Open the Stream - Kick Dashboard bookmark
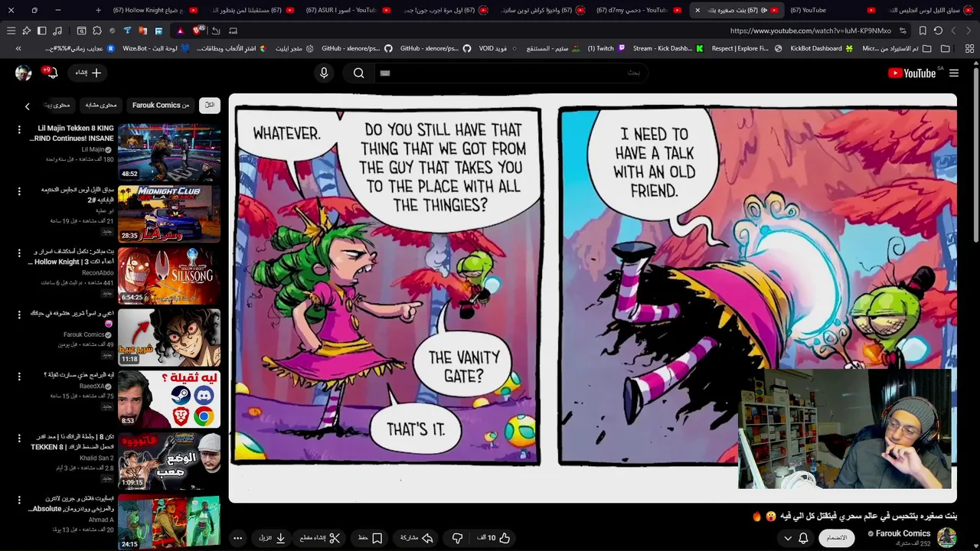980x551 pixels. coord(668,48)
